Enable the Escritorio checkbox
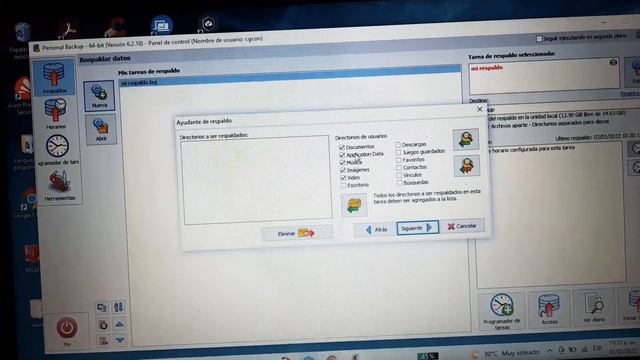Screen dimensions: 640x360 (344, 185)
